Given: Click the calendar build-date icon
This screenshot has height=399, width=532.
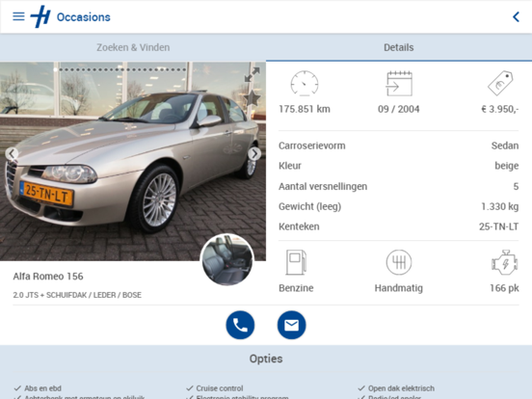Looking at the screenshot, I should (x=399, y=84).
